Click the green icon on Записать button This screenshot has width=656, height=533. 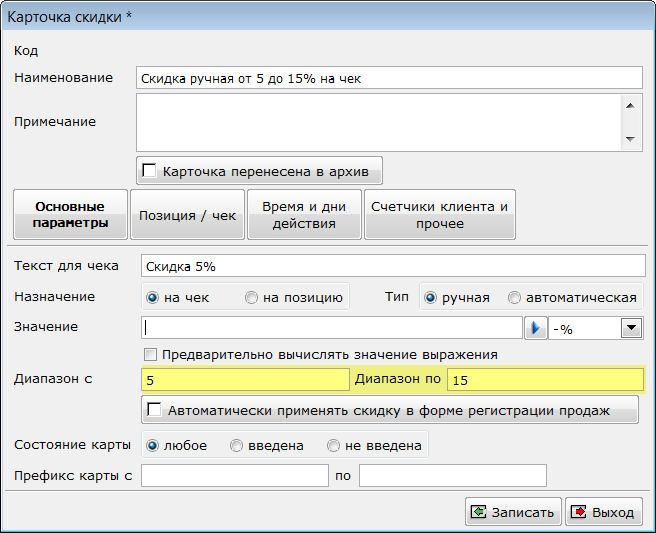478,512
